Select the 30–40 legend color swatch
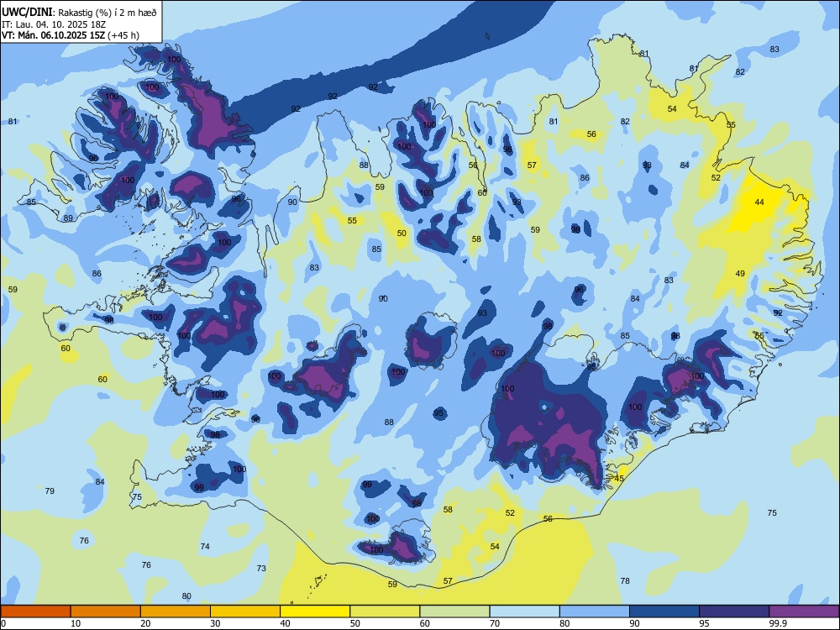Viewport: 840px width, 630px height. 245,612
